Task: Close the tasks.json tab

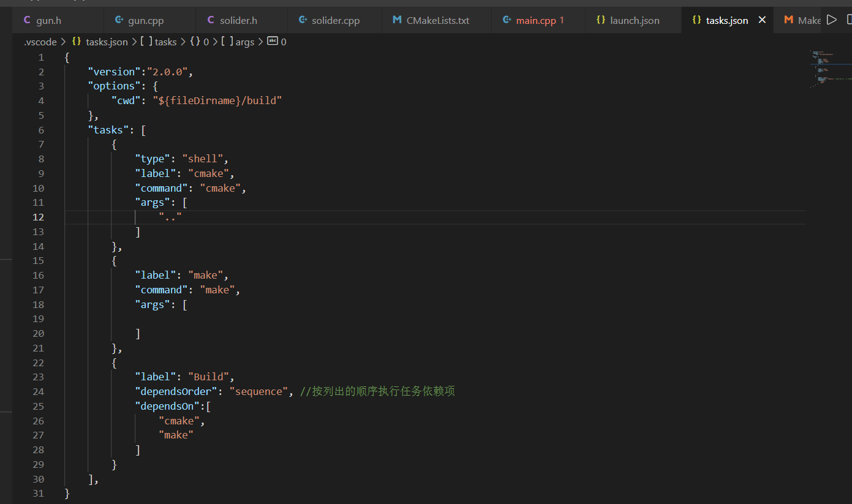Action: click(762, 20)
